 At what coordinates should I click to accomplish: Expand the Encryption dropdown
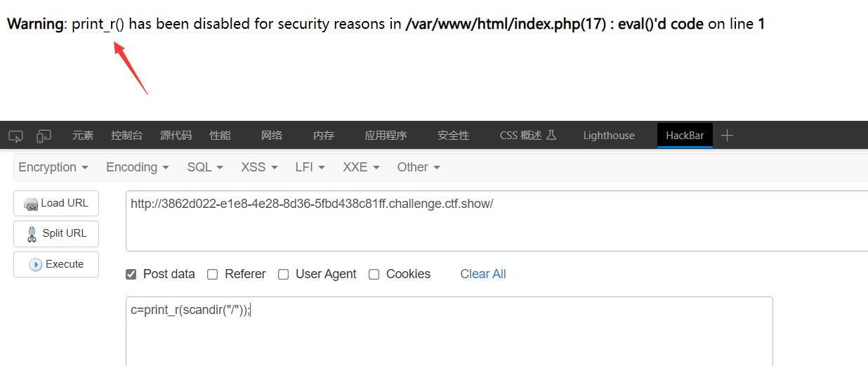(53, 167)
